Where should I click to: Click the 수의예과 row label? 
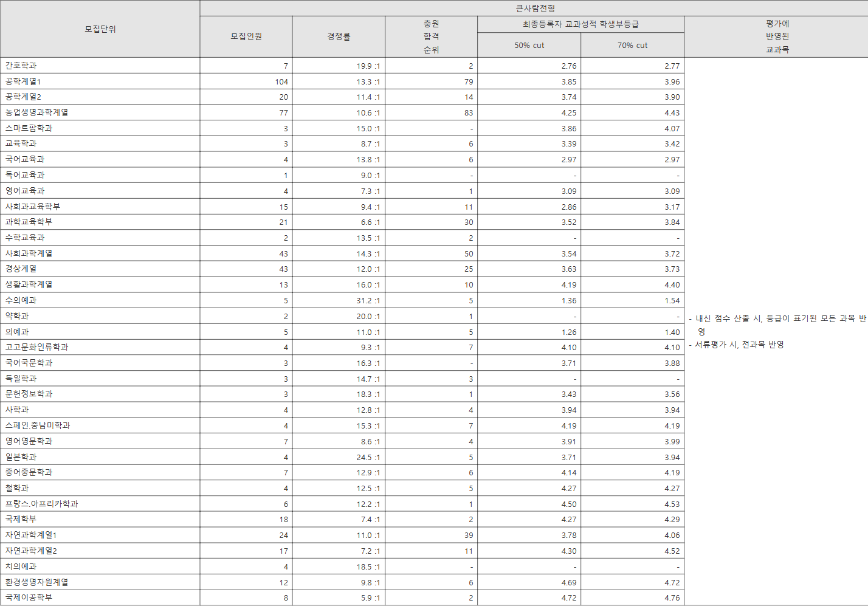(x=21, y=300)
